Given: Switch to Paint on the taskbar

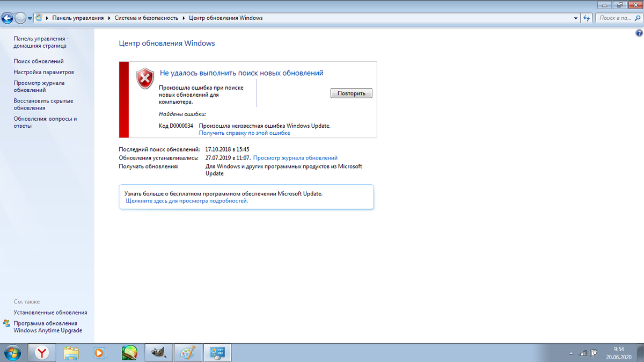Looking at the screenshot, I should (x=187, y=353).
